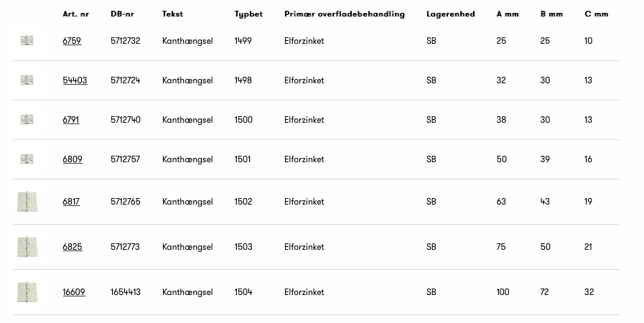Click the Art. nr column header
Viewport: 644px width, 323px height.
[x=75, y=14]
